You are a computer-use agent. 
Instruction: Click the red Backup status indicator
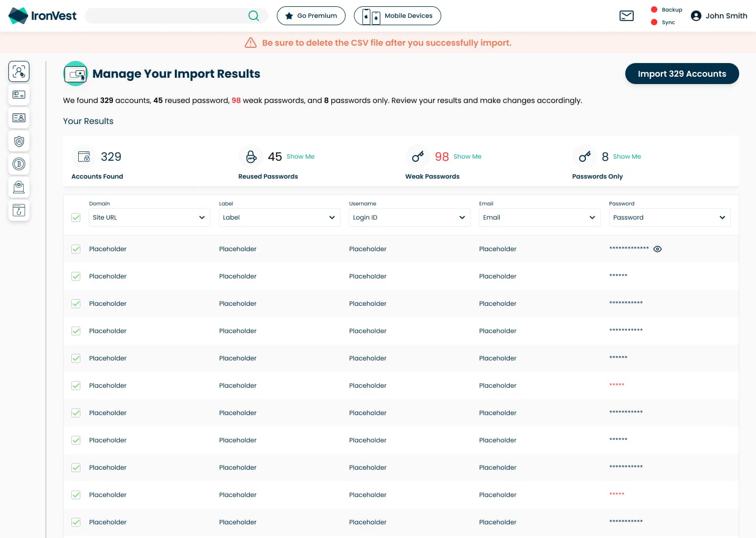click(x=654, y=9)
